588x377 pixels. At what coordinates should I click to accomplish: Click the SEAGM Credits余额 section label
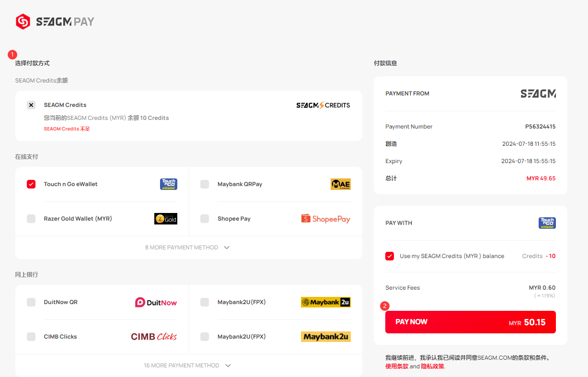click(x=41, y=81)
